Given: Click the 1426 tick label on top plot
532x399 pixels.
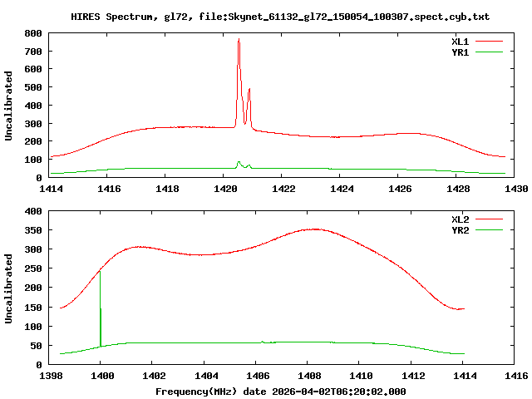Looking at the screenshot, I should pos(400,189).
